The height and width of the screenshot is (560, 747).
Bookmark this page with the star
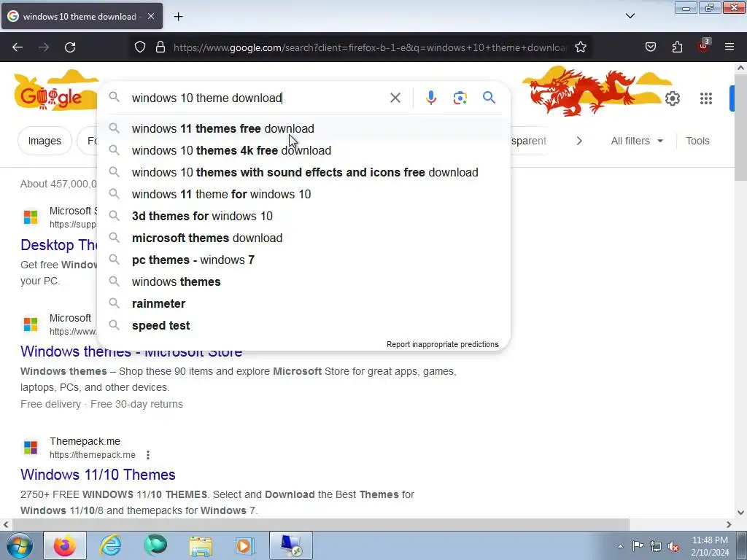point(580,47)
